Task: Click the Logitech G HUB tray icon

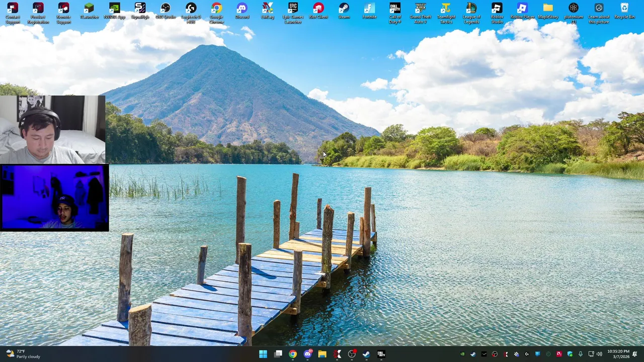Action: point(527,354)
